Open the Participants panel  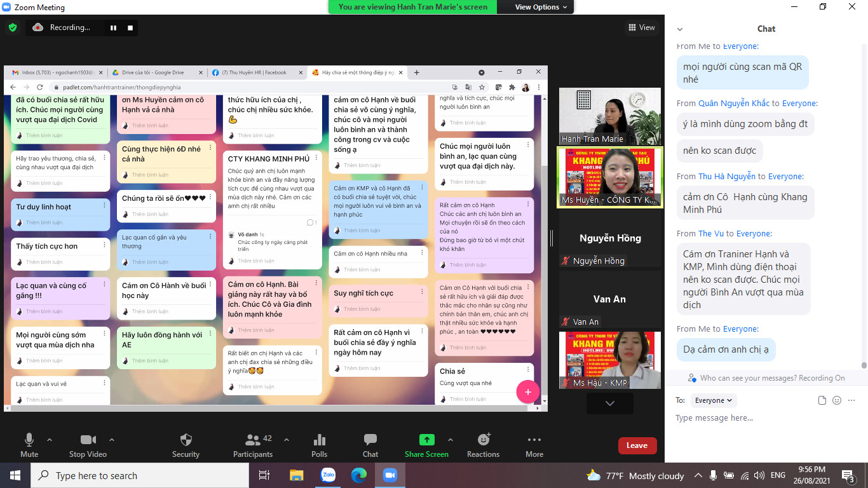pos(253,440)
